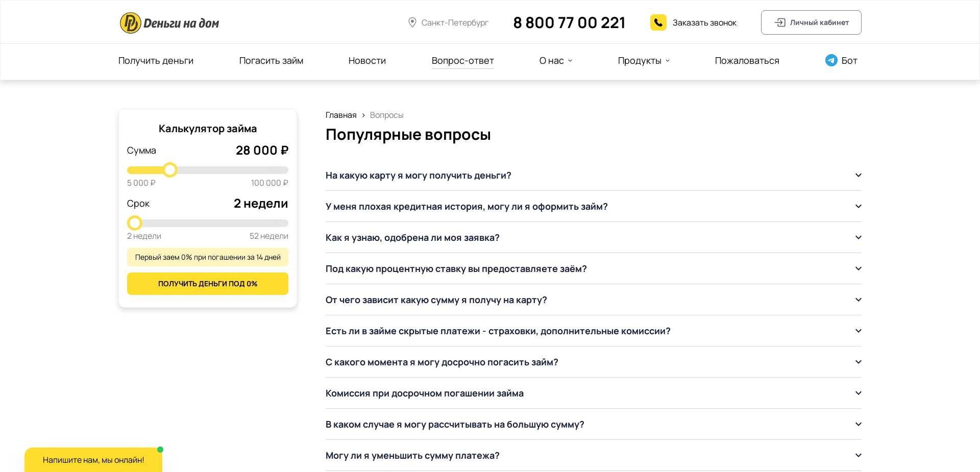Adjust the Сумма loan amount slider
The height and width of the screenshot is (472, 980).
(170, 169)
